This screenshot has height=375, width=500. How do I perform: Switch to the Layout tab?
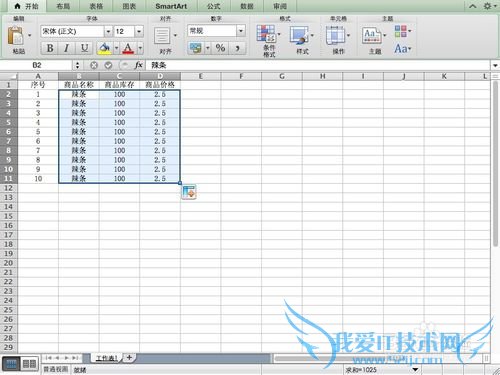click(63, 6)
